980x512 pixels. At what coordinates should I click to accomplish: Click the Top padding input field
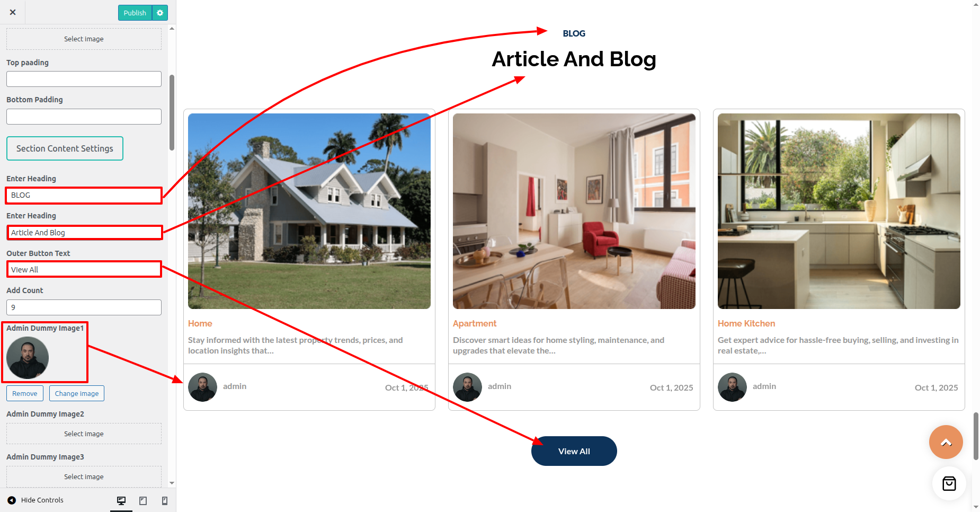(84, 79)
